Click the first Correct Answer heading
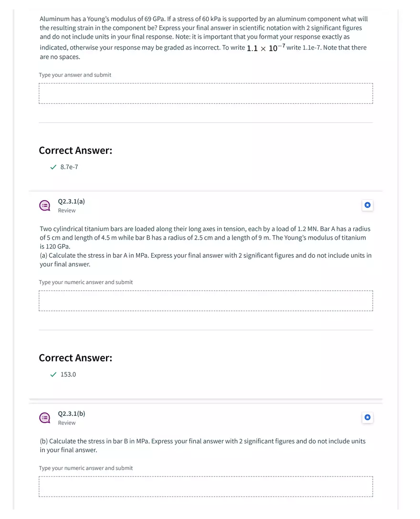 pos(75,150)
